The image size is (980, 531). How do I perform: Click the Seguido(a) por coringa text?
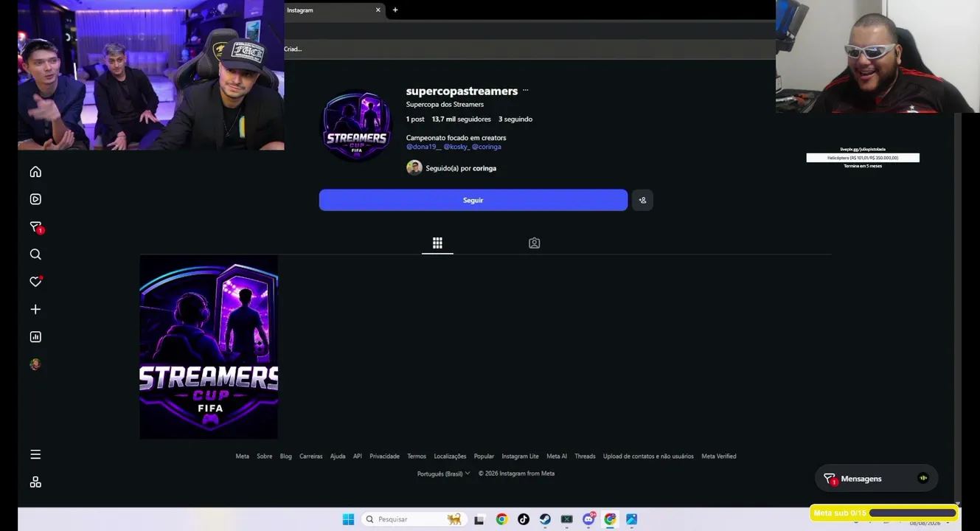click(461, 168)
